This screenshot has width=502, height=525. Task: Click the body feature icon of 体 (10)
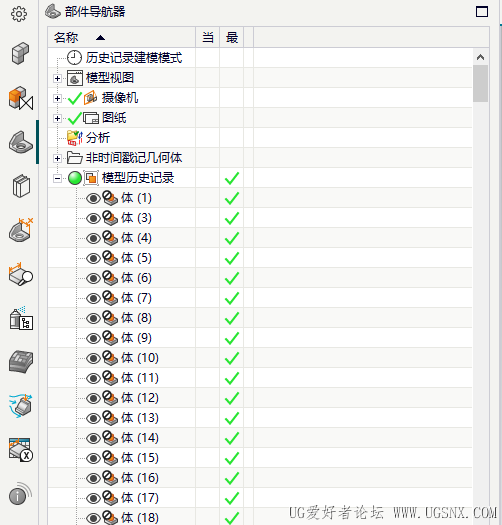pos(110,358)
